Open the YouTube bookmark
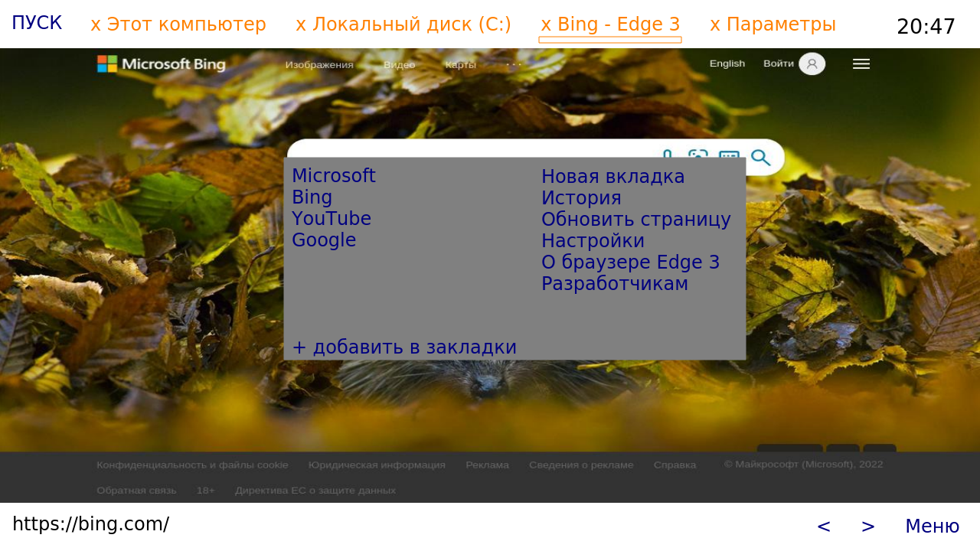This screenshot has height=551, width=980. point(332,219)
